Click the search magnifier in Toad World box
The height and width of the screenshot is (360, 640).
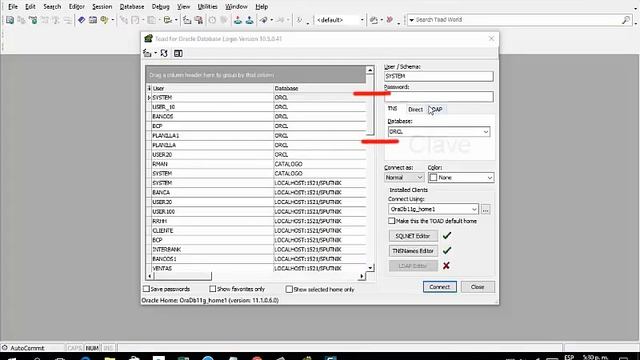[x=626, y=20]
